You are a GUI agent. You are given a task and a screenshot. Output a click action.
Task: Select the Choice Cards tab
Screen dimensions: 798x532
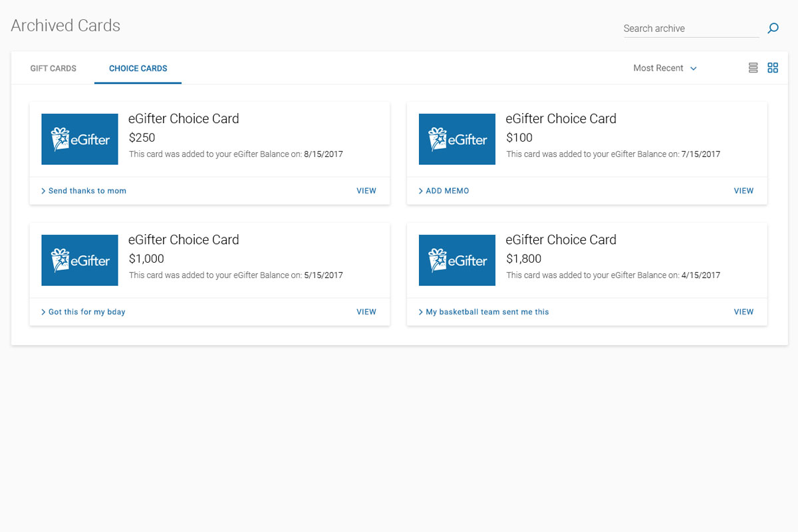click(x=138, y=68)
